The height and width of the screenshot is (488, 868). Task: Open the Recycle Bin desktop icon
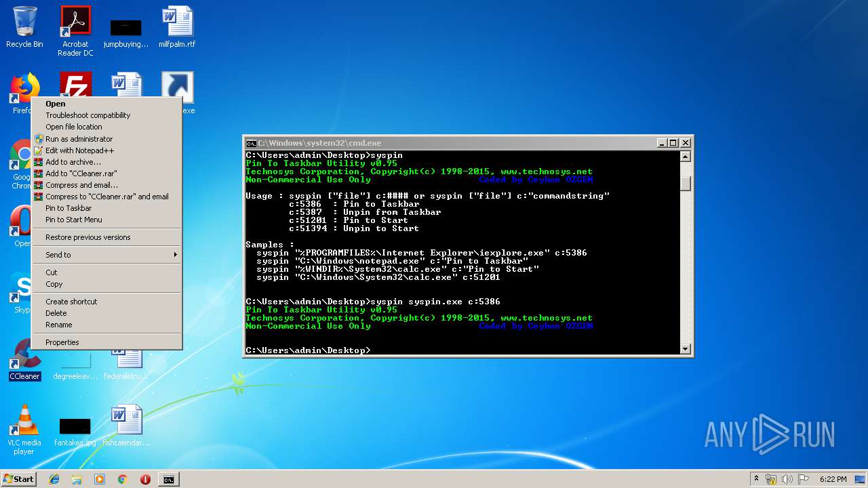[x=24, y=27]
